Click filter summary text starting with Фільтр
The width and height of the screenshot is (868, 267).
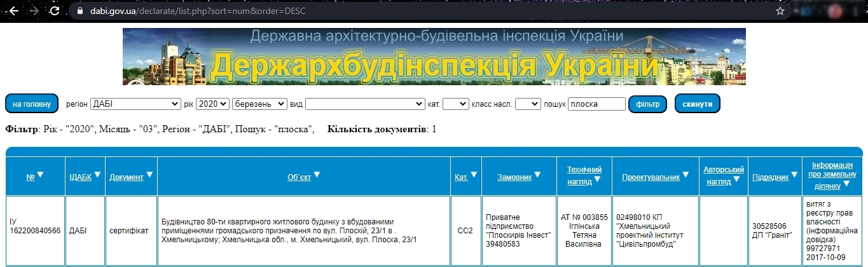click(x=160, y=129)
